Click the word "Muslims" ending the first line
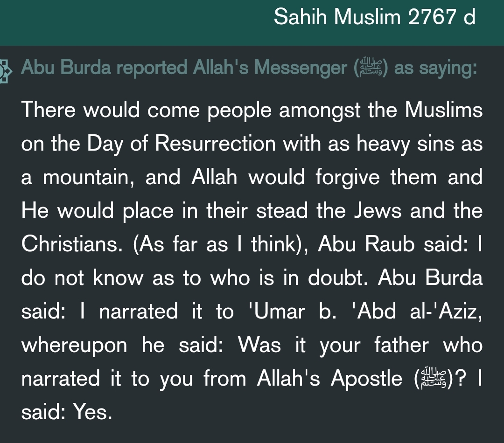This screenshot has height=443, width=504. pos(443,111)
